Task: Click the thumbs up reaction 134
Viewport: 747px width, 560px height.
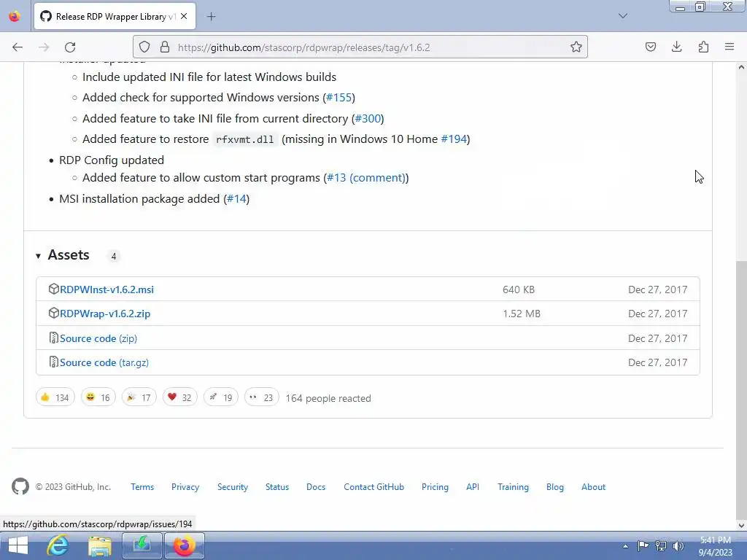Action: click(x=55, y=397)
